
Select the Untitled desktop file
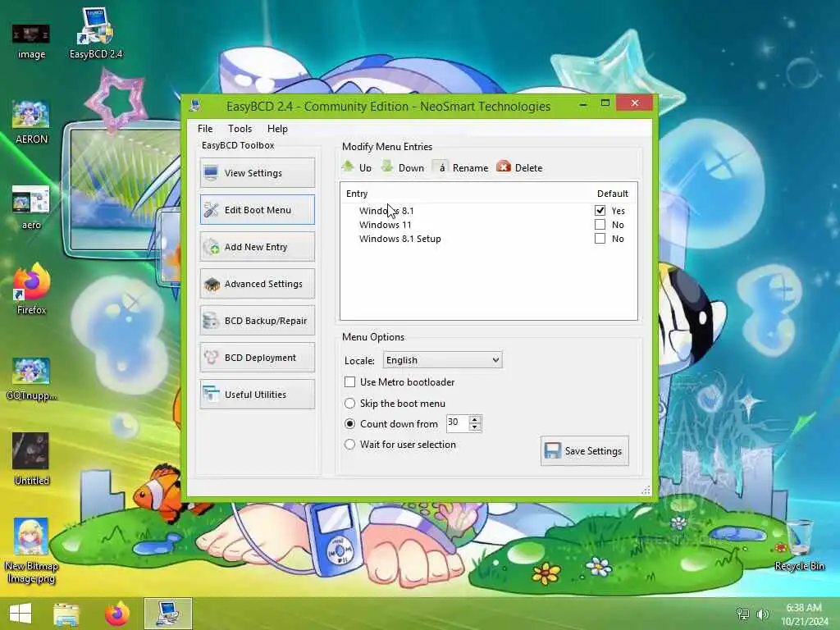(x=31, y=459)
